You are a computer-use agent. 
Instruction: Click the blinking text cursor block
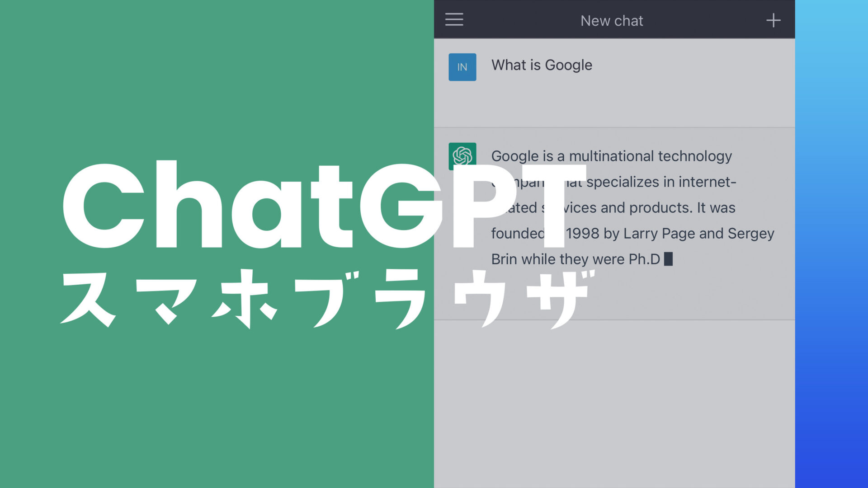(668, 259)
